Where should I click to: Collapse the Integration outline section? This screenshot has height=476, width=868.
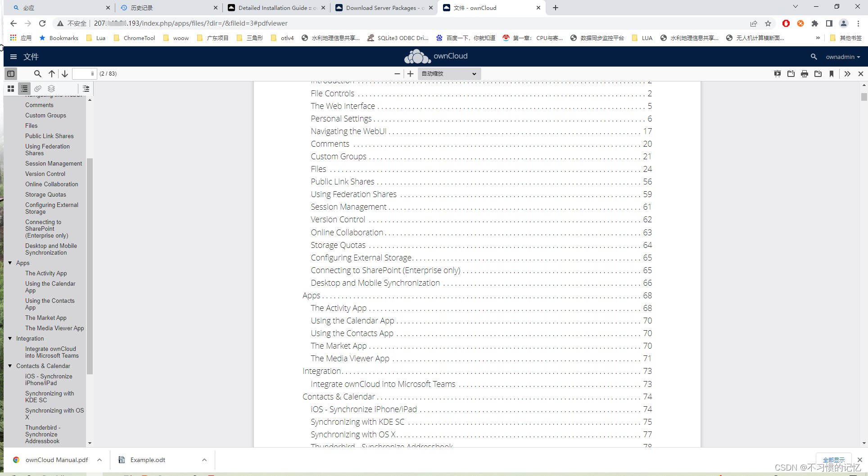coord(10,338)
